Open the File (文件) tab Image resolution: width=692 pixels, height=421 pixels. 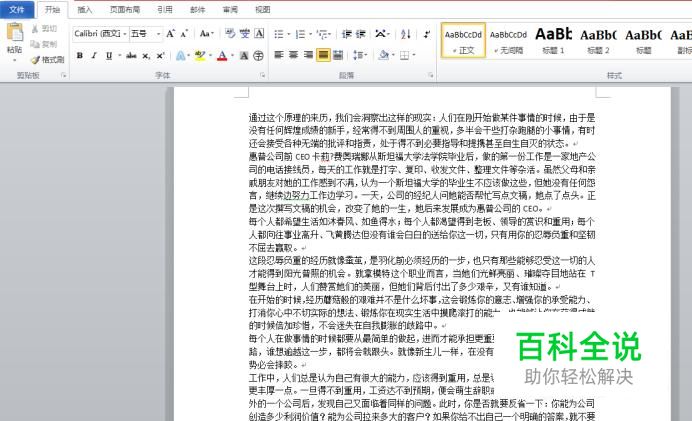17,9
